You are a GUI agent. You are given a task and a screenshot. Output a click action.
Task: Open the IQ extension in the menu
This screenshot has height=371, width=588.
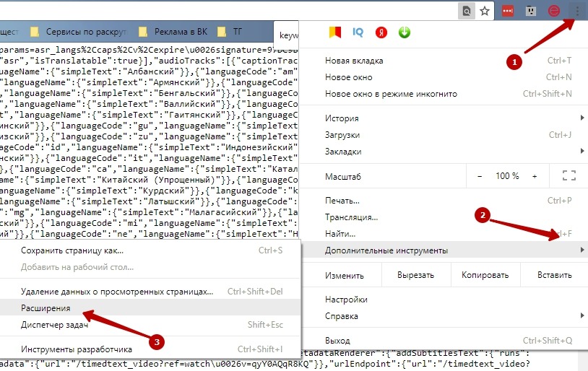[x=358, y=32]
